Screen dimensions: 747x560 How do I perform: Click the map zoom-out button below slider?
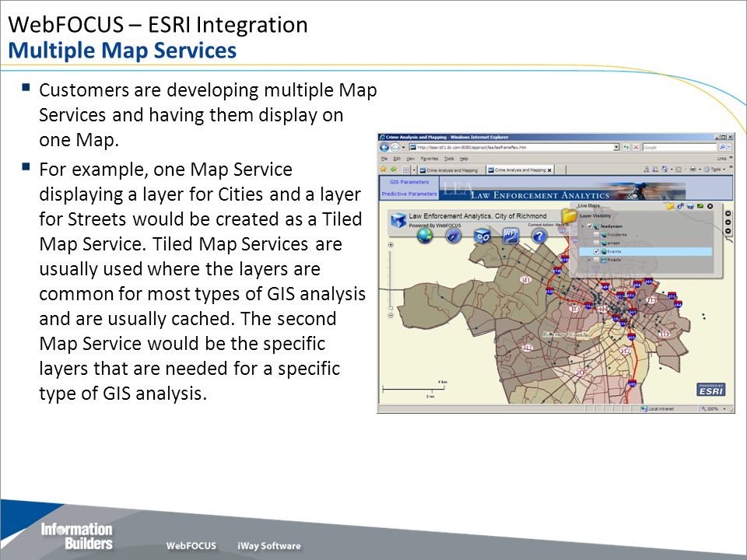pos(391,315)
